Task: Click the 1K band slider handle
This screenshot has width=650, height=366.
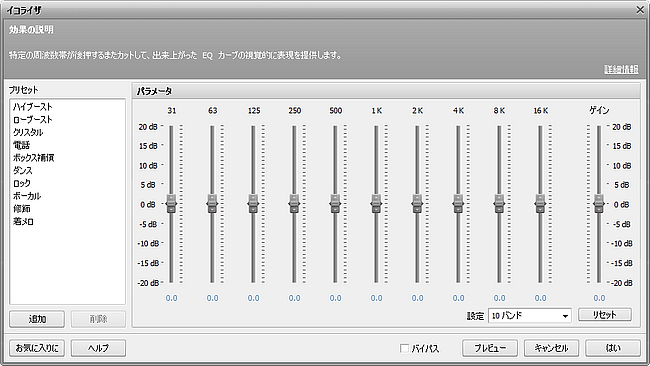Action: coord(376,204)
